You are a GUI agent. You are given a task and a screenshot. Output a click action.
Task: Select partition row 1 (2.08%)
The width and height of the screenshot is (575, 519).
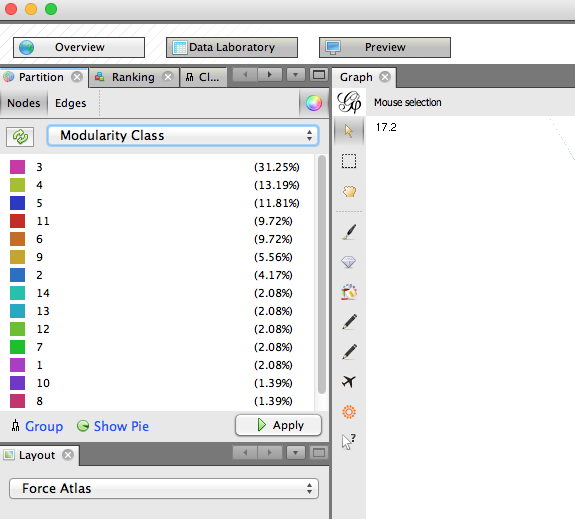point(157,365)
